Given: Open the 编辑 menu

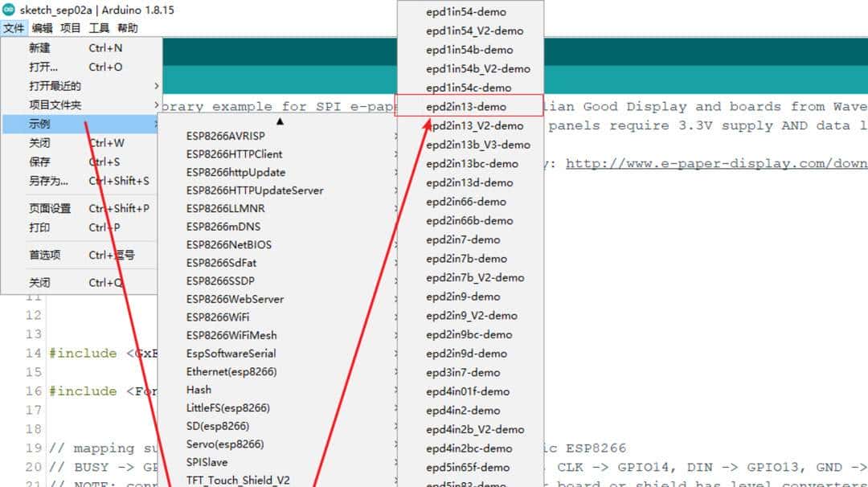Looking at the screenshot, I should (42, 28).
